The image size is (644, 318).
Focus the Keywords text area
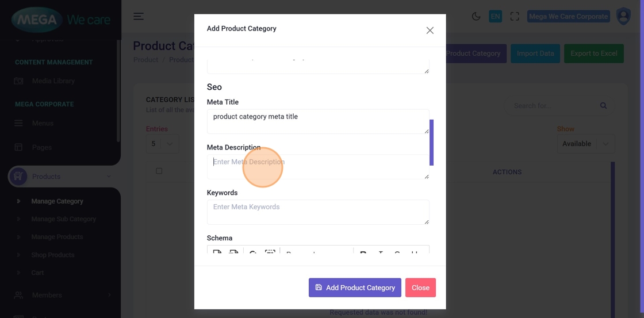click(x=317, y=212)
